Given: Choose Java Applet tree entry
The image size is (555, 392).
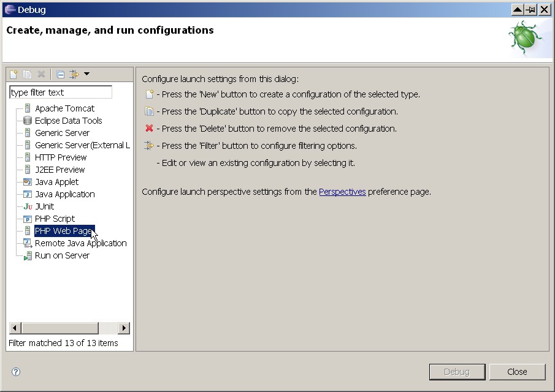Looking at the screenshot, I should pyautogui.click(x=56, y=182).
